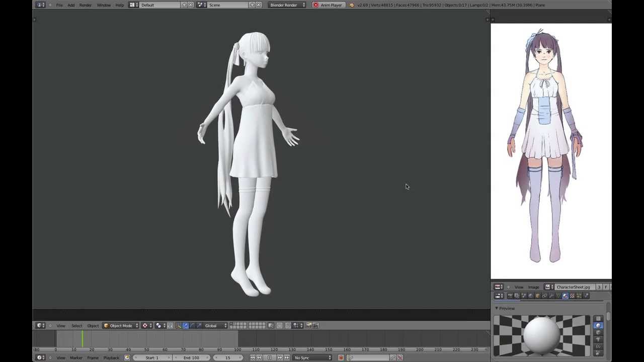The image size is (644, 362).
Task: Jump to the first frame
Action: [253, 357]
